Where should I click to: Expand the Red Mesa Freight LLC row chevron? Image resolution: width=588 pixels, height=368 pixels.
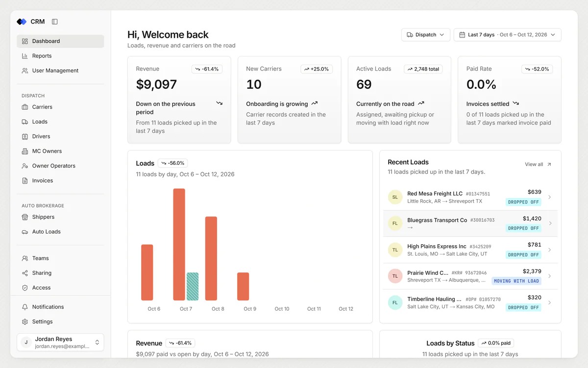pos(550,197)
